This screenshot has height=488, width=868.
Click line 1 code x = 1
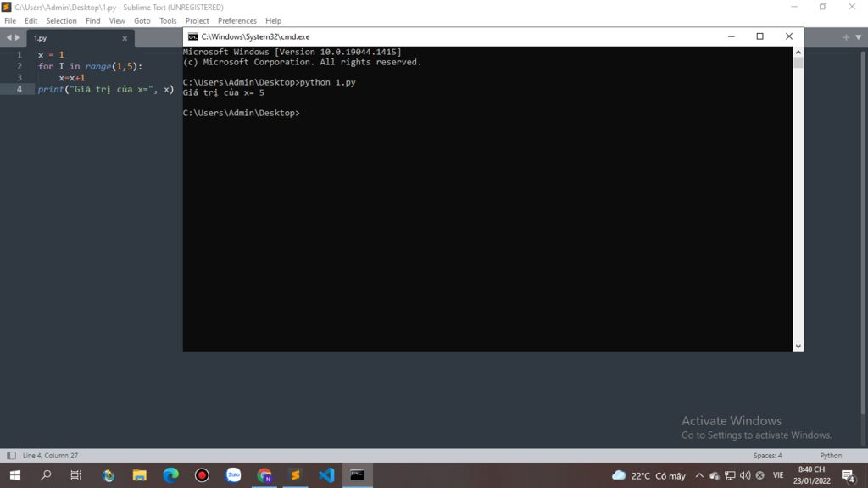click(x=51, y=55)
